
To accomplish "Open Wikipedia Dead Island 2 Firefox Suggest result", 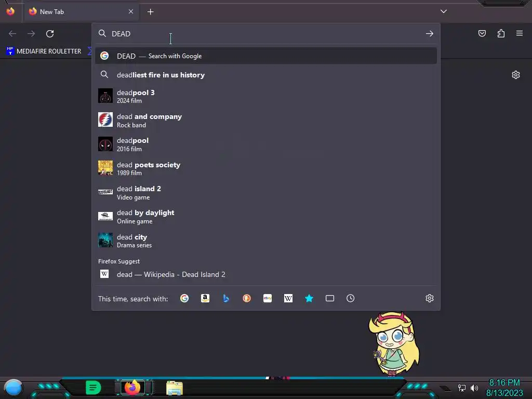I will 266,274.
